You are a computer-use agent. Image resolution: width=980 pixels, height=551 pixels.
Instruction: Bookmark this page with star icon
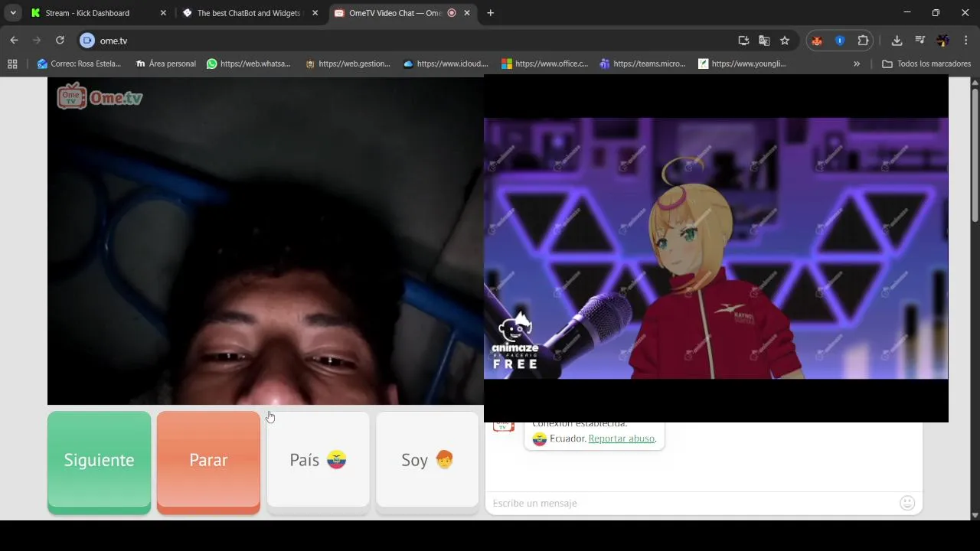[785, 41]
